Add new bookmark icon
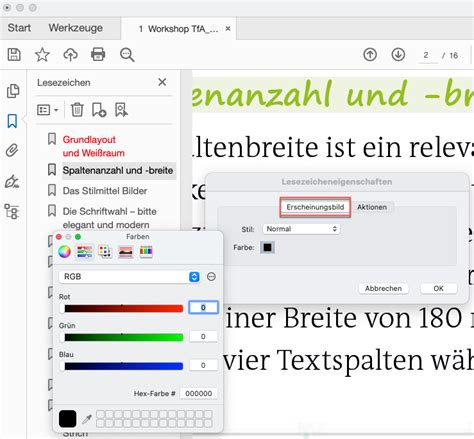This screenshot has width=474, height=439. pos(99,110)
